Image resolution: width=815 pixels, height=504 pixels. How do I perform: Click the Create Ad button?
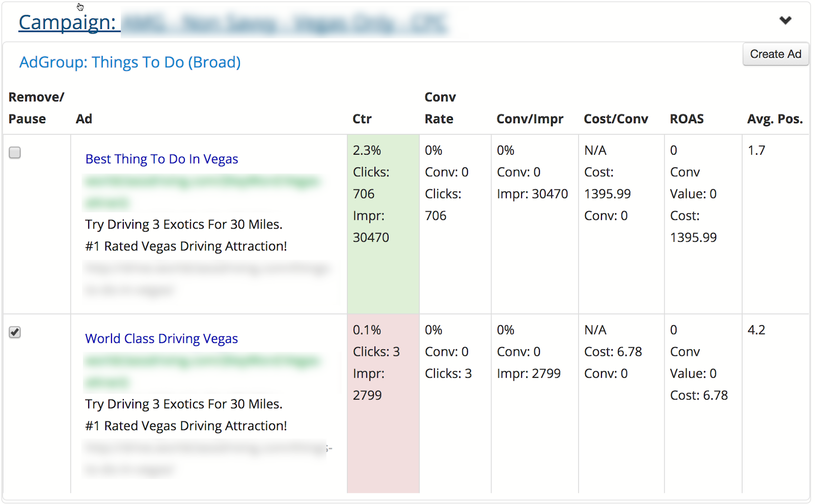pyautogui.click(x=776, y=54)
